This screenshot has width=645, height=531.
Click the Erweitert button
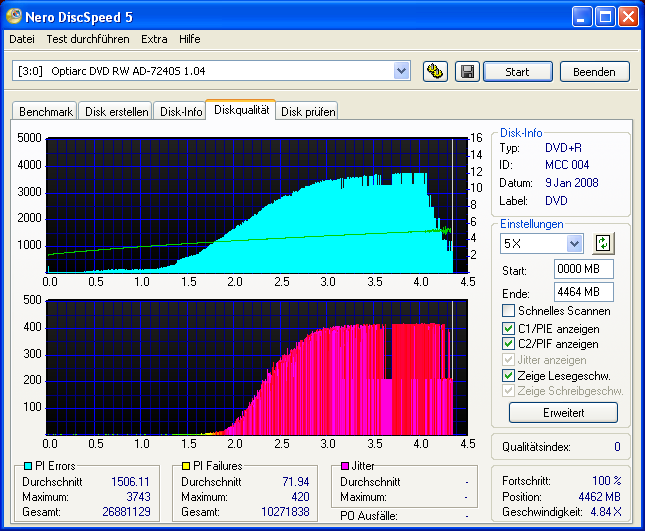(563, 413)
